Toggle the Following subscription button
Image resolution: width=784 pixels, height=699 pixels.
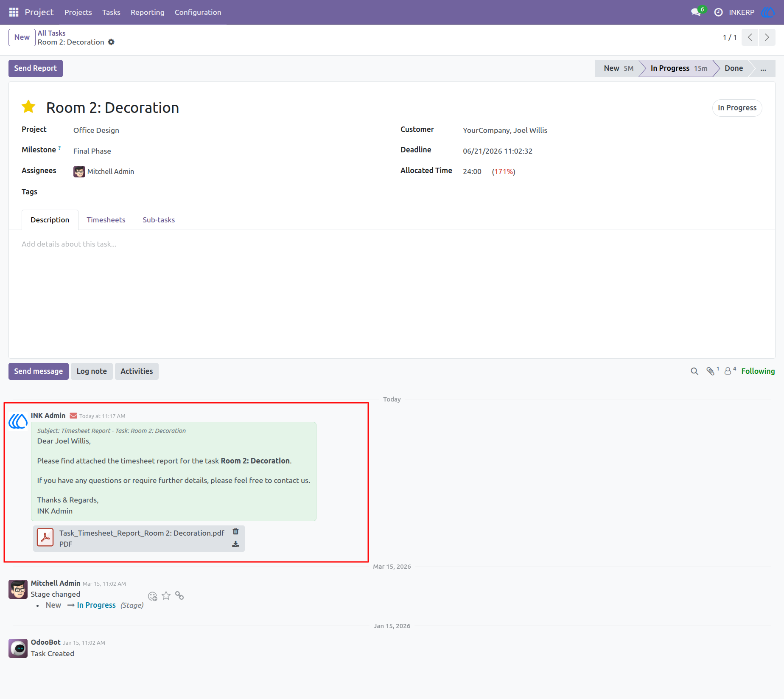(758, 371)
